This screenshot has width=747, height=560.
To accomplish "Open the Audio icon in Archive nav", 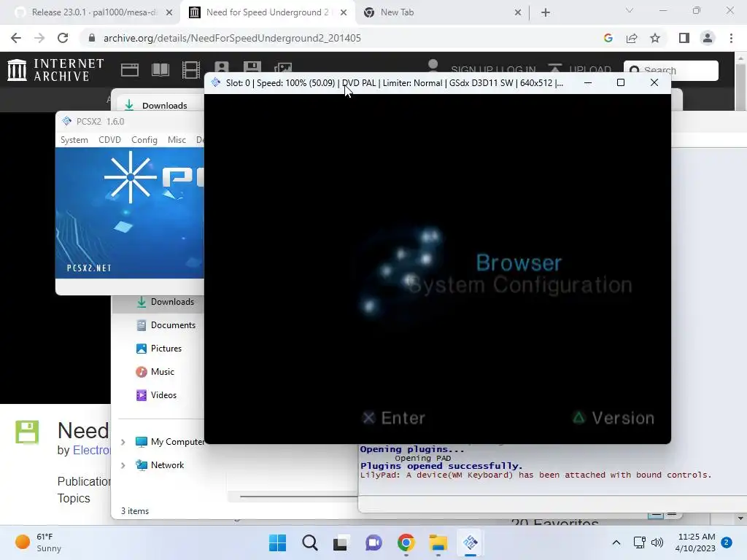I will point(222,66).
